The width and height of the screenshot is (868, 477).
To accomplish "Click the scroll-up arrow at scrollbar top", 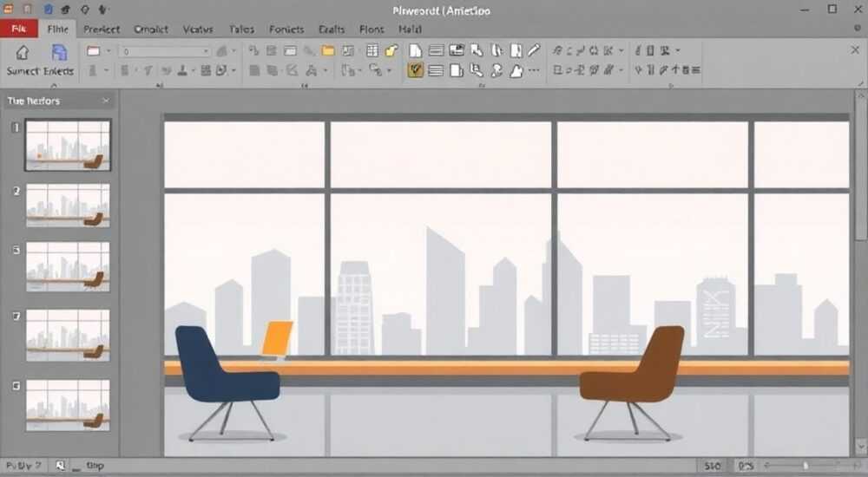I will click(861, 95).
